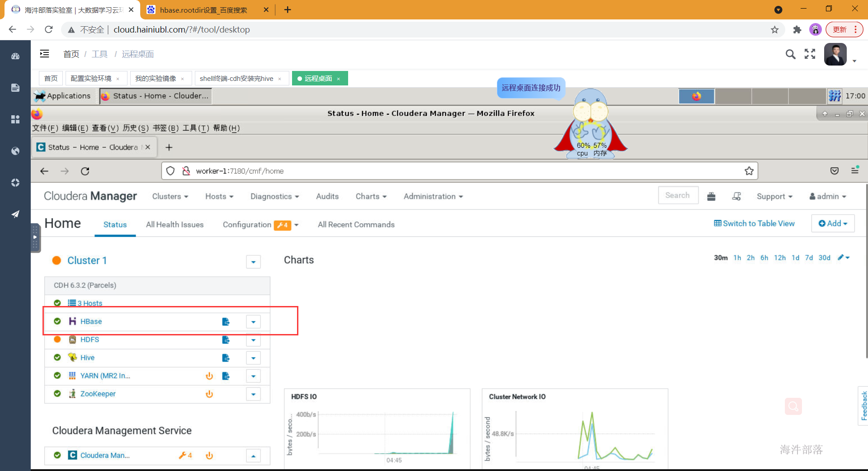
Task: Open the Administration menu
Action: click(433, 196)
